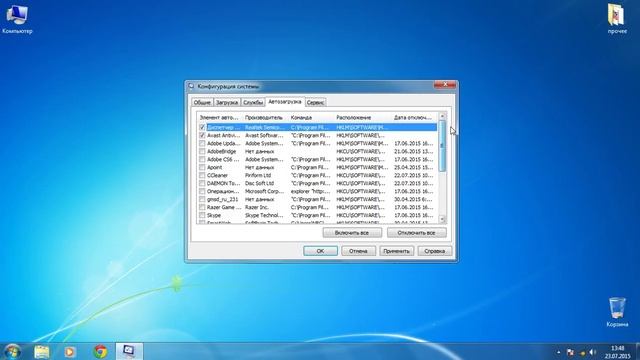This screenshot has width=640, height=360.
Task: Select the explorer "http:... command cell
Action: 311,191
